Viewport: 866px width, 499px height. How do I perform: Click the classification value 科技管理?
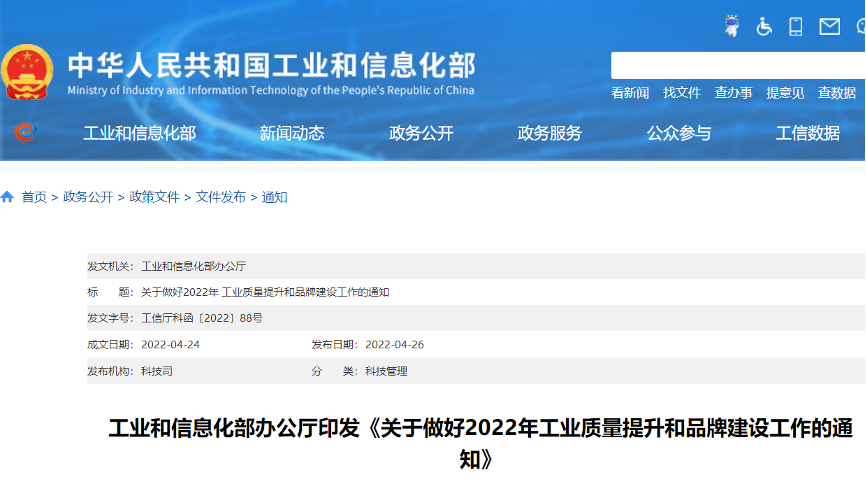point(386,371)
